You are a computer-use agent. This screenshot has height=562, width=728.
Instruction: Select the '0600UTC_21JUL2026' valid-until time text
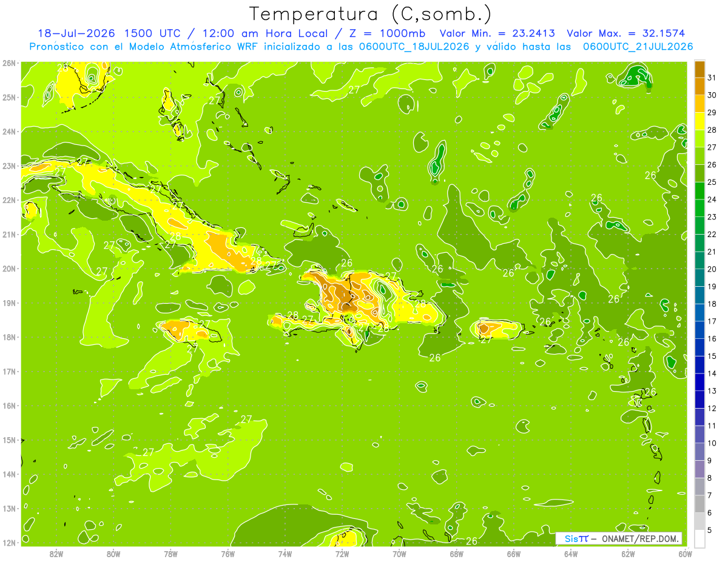[638, 46]
